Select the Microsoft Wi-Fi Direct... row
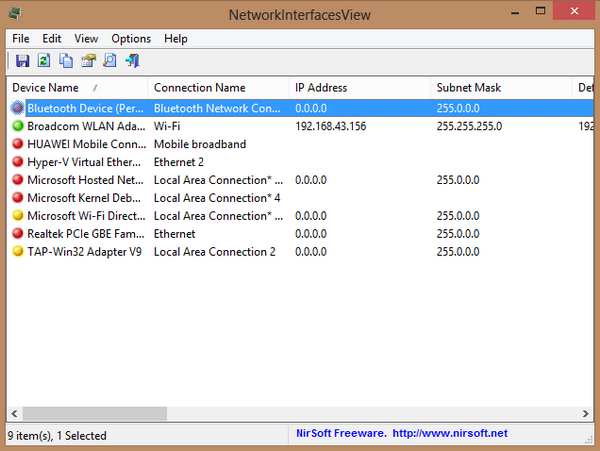 coord(300,216)
